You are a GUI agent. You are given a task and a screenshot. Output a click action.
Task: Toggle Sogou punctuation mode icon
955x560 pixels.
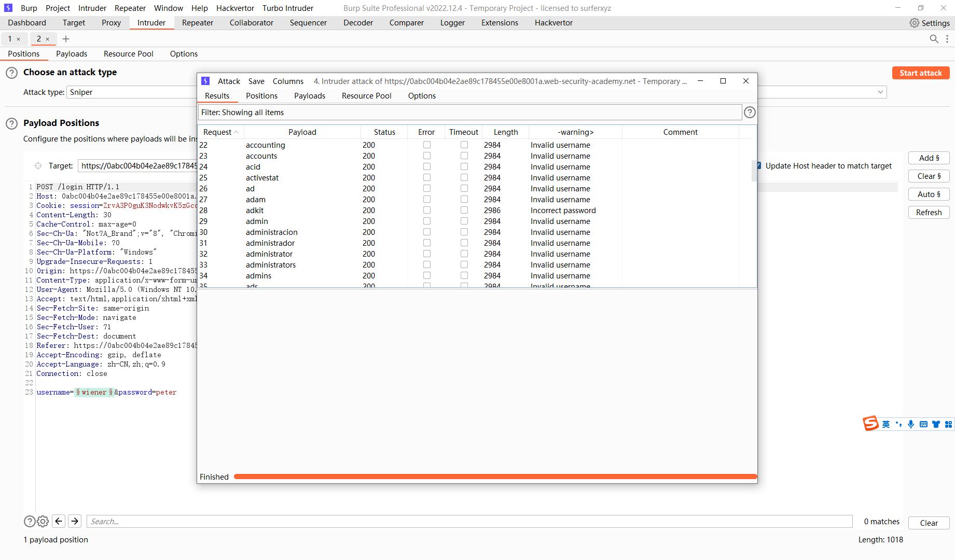coord(898,424)
